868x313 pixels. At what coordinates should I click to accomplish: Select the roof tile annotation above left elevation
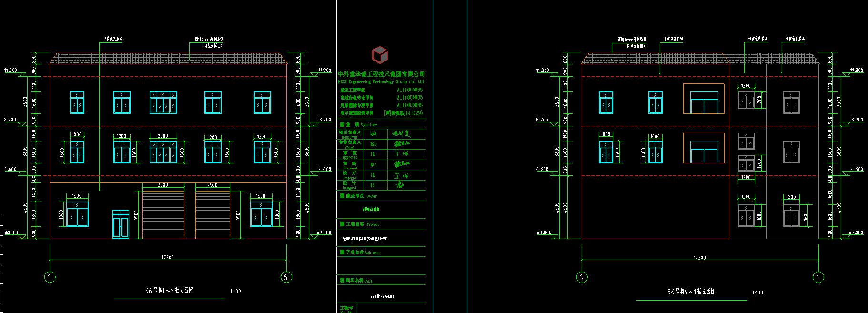[209, 42]
